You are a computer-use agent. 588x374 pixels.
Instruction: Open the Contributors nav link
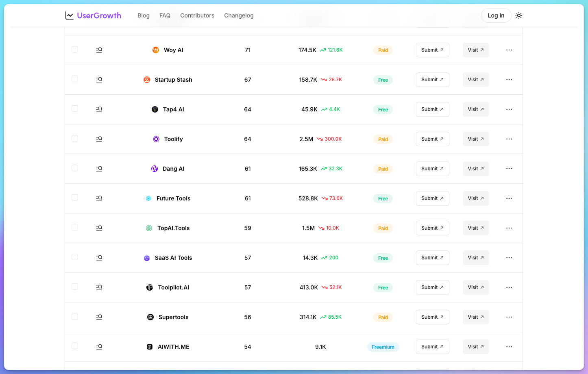coord(197,15)
